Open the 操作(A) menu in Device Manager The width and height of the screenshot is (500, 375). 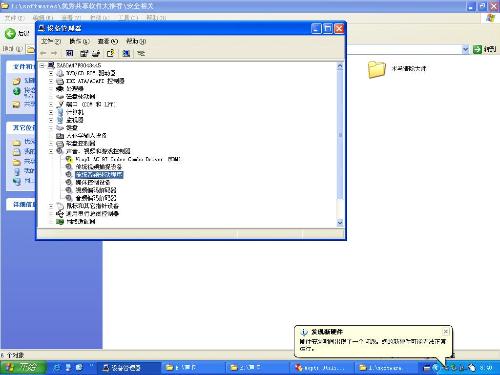79,41
